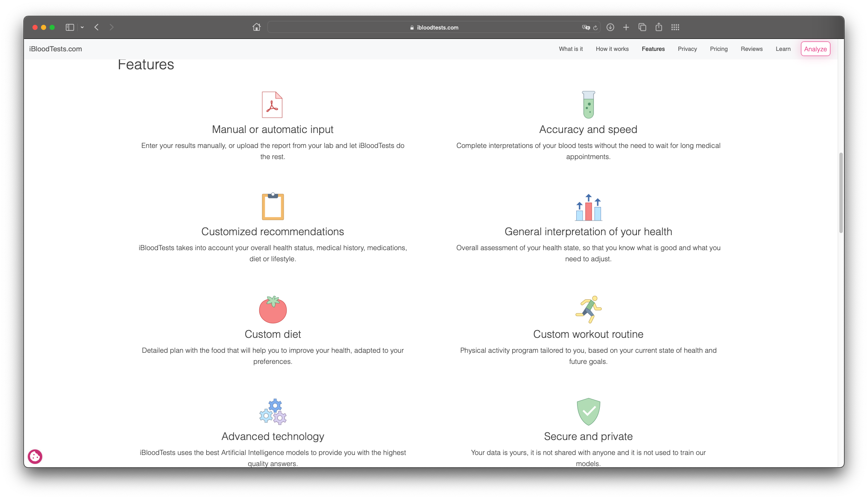Click the clipboard recommendations icon
Viewport: 868px width, 499px height.
pyautogui.click(x=273, y=207)
